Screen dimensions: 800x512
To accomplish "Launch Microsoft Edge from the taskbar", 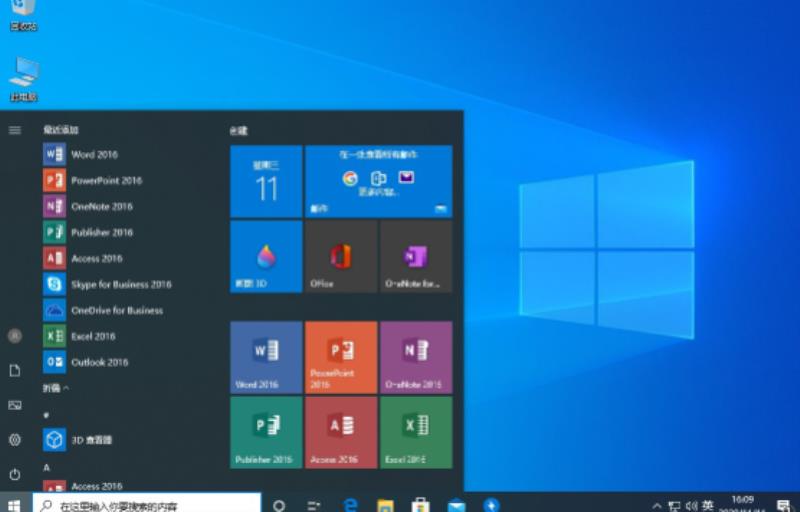I will coord(350,505).
